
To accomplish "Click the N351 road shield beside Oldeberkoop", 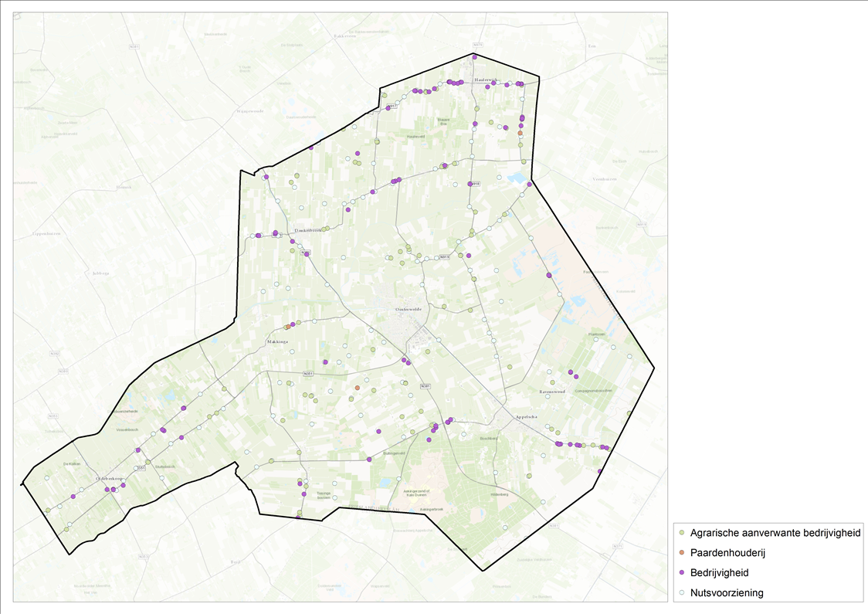I will pos(140,468).
